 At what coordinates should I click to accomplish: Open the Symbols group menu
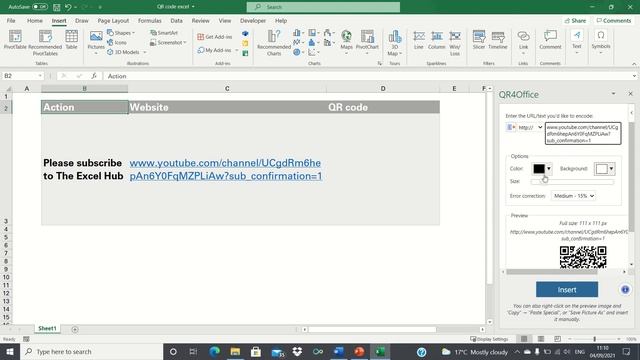(x=601, y=42)
